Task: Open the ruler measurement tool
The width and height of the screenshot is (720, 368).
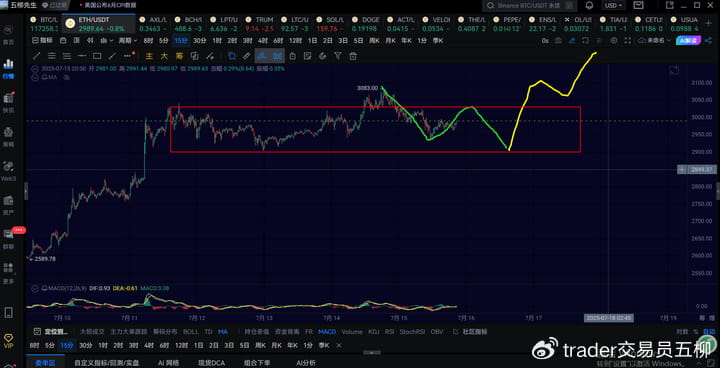Action: pyautogui.click(x=247, y=56)
